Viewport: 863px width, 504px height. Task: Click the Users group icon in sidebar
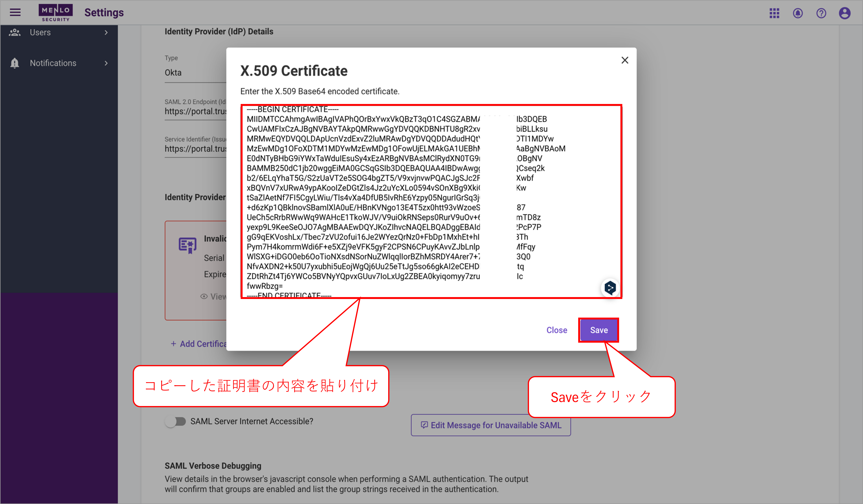[x=15, y=33]
